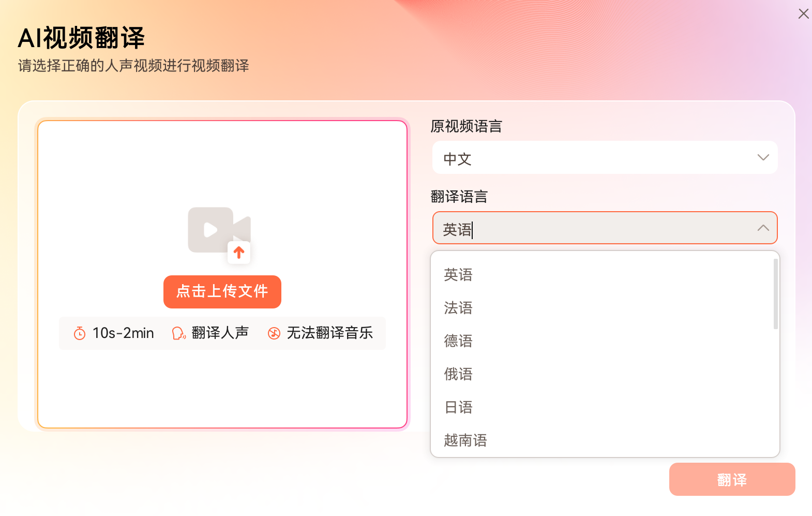The height and width of the screenshot is (516, 812).
Task: Click the chevron on the 原视频语言 selector
Action: coord(763,157)
